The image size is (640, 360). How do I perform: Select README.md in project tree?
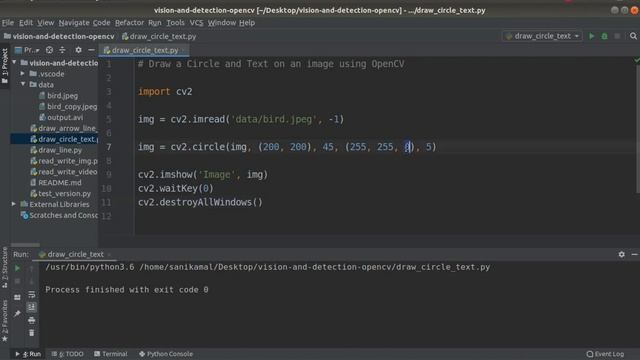tap(56, 183)
